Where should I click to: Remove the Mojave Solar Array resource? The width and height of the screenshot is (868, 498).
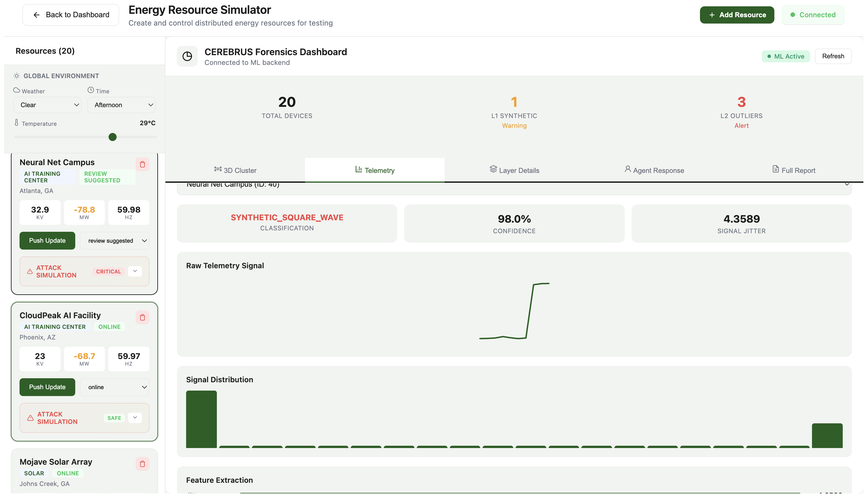click(x=142, y=464)
